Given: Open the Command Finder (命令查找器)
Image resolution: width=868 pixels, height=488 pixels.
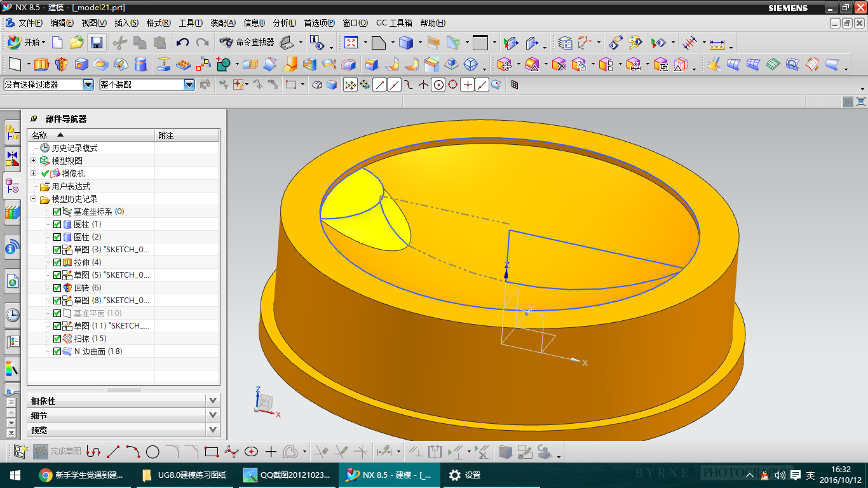Looking at the screenshot, I should [x=247, y=43].
